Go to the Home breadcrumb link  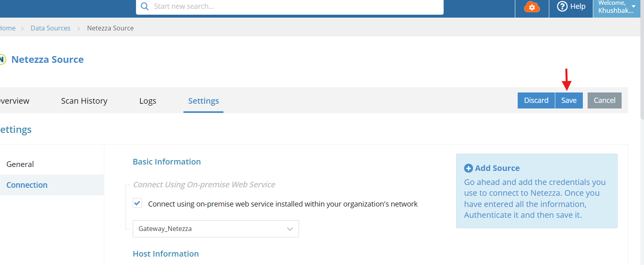pos(8,28)
